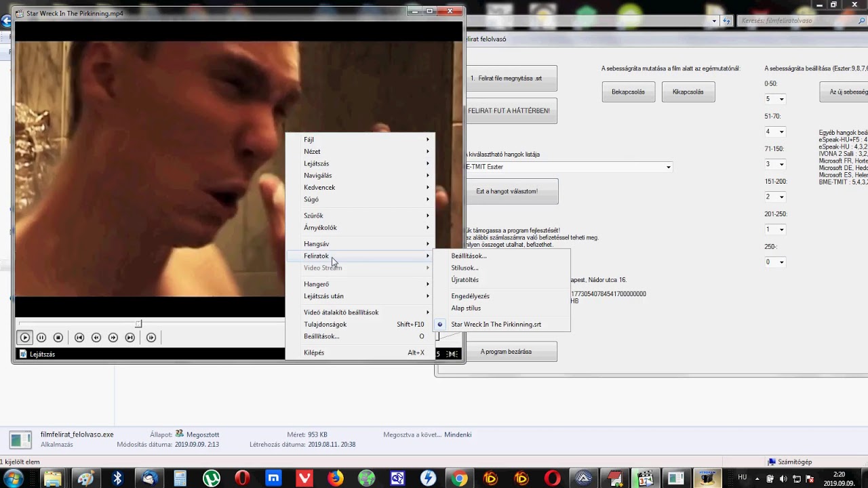Screen dimensions: 868x488
Task: Click 'Felirat file megnyitása .srt' button
Action: (x=511, y=79)
